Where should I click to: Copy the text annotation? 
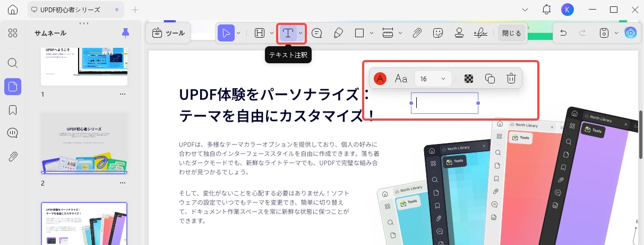coord(490,79)
